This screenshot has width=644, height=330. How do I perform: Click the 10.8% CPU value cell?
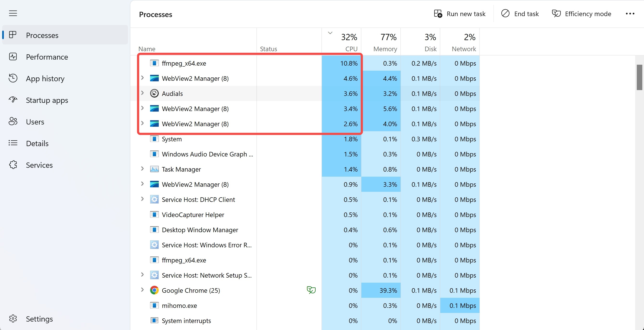pyautogui.click(x=341, y=63)
